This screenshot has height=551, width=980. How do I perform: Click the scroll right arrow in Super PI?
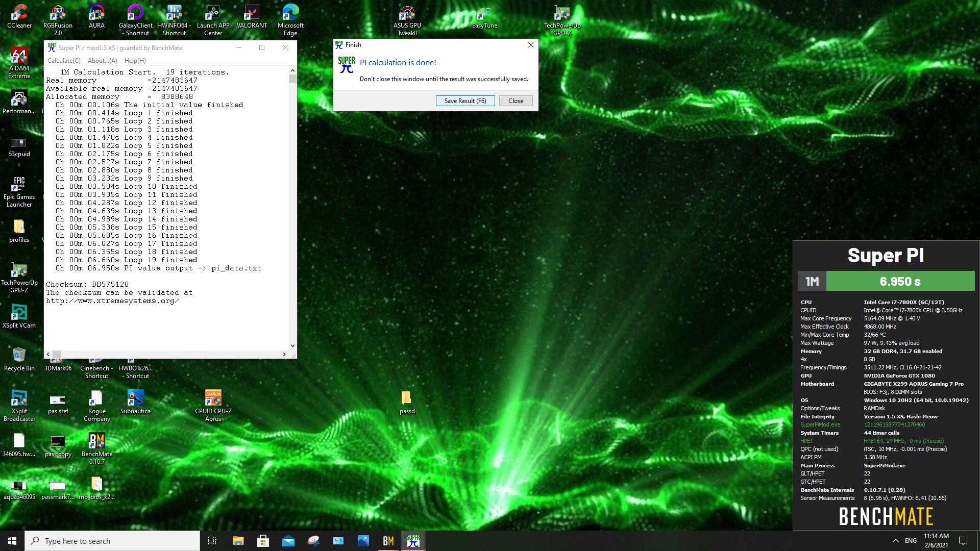[x=284, y=354]
